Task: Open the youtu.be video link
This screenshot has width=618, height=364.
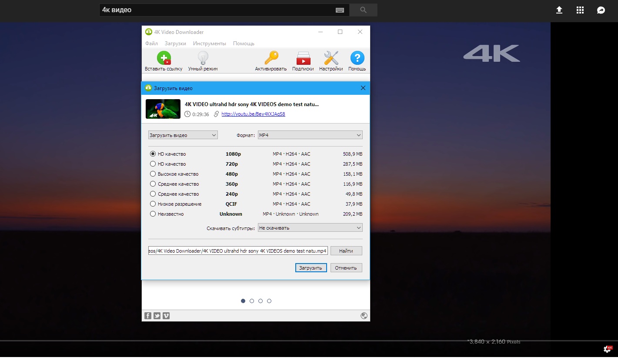Action: (253, 114)
